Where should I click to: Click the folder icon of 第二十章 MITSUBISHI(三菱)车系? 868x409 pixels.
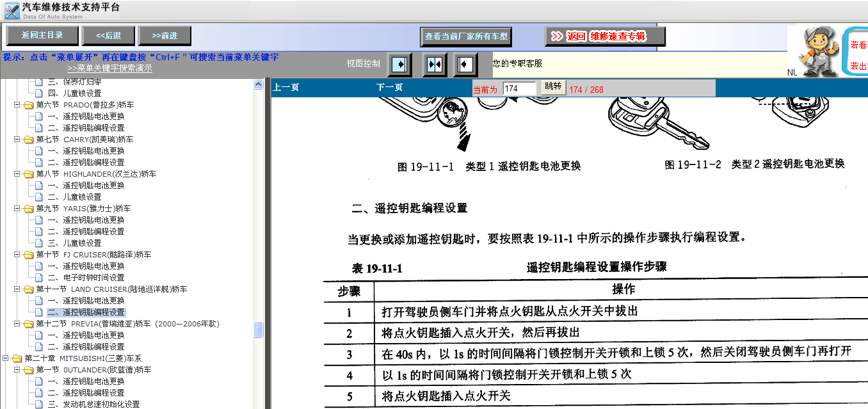17,358
